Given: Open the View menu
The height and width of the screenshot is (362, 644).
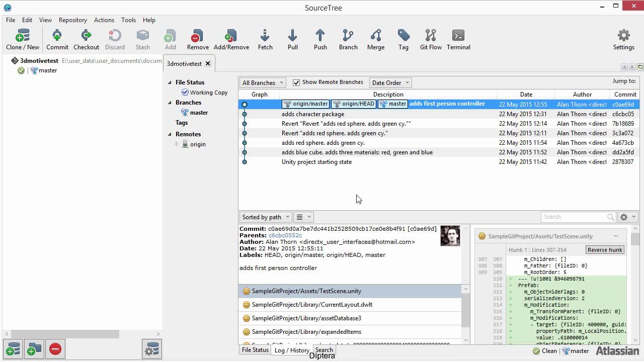Looking at the screenshot, I should coord(45,20).
